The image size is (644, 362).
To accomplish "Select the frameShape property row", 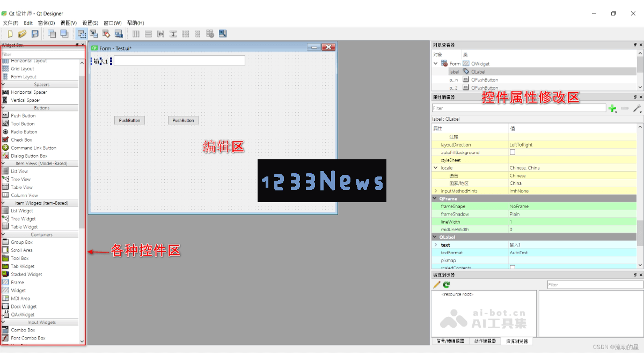I will (534, 206).
